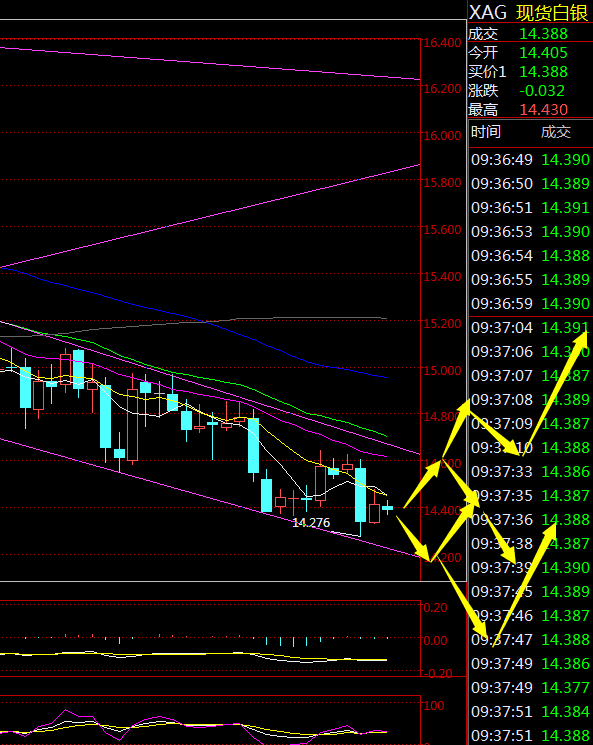Image resolution: width=593 pixels, height=745 pixels.
Task: Click the 16.200 price axis label
Action: [x=442, y=89]
